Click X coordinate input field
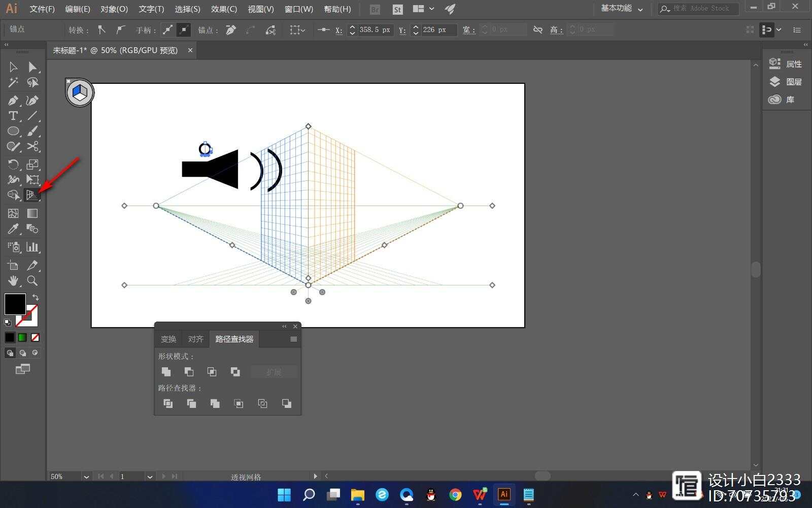812x508 pixels. pyautogui.click(x=375, y=30)
